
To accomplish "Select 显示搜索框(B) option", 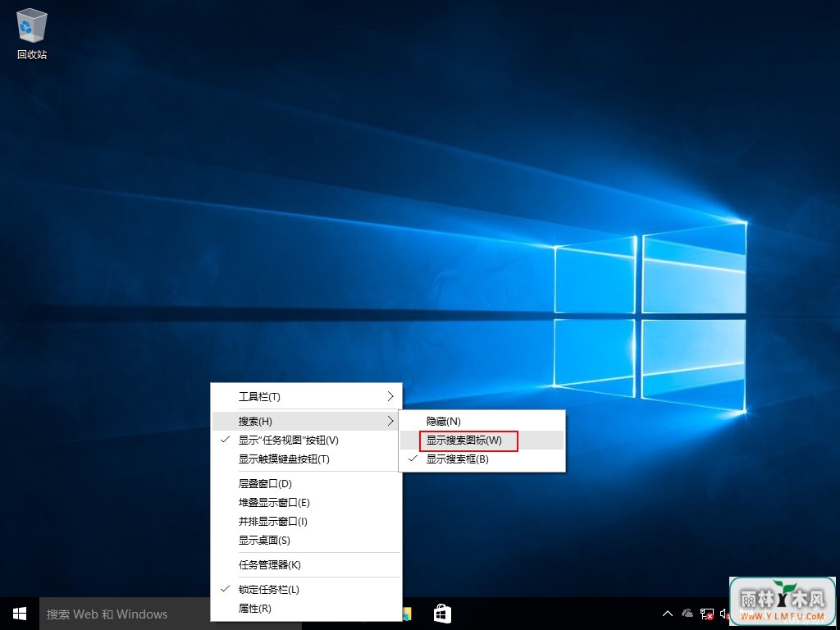I will [482, 459].
